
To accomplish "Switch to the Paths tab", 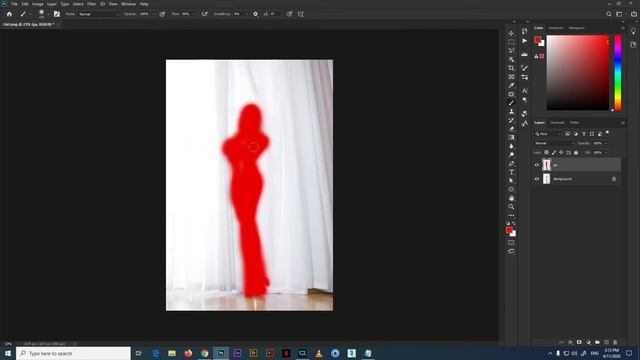I will point(574,122).
